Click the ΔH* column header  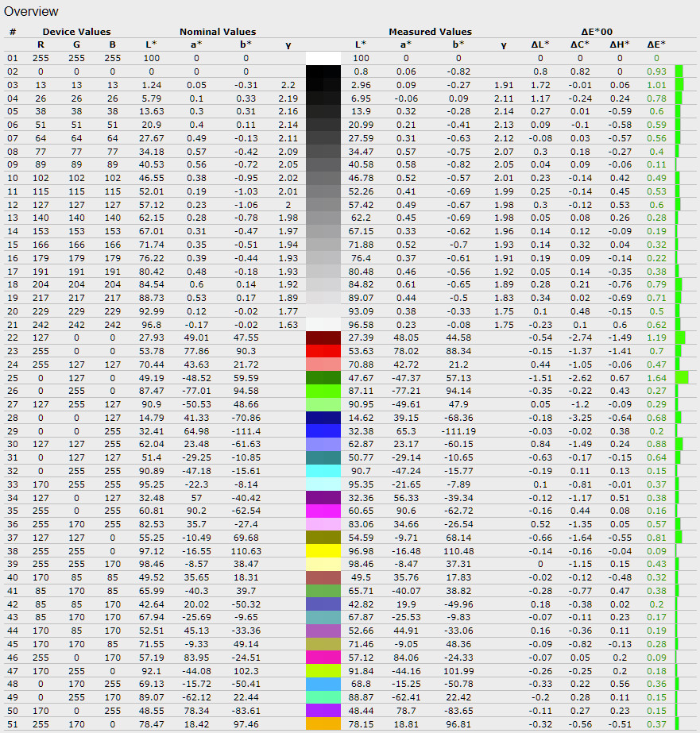coord(619,45)
